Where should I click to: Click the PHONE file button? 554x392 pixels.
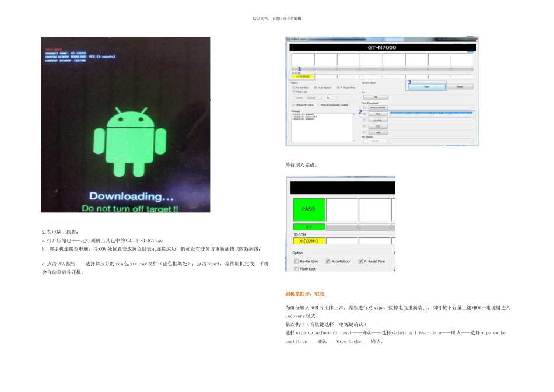377,120
